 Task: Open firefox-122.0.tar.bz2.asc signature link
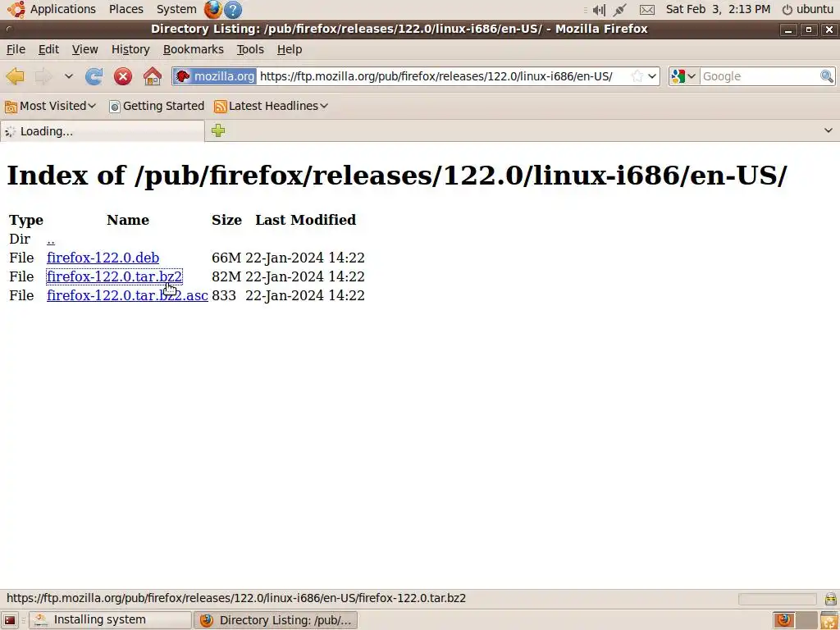tap(127, 295)
